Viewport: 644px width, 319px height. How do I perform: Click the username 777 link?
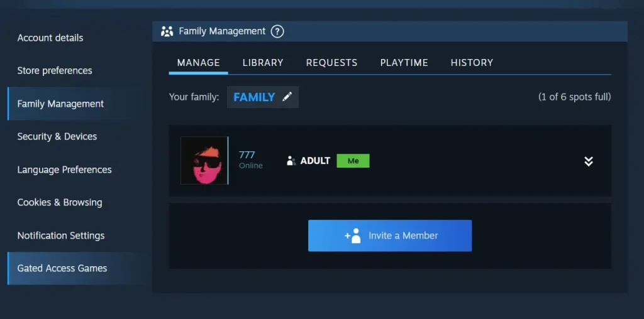(x=247, y=155)
